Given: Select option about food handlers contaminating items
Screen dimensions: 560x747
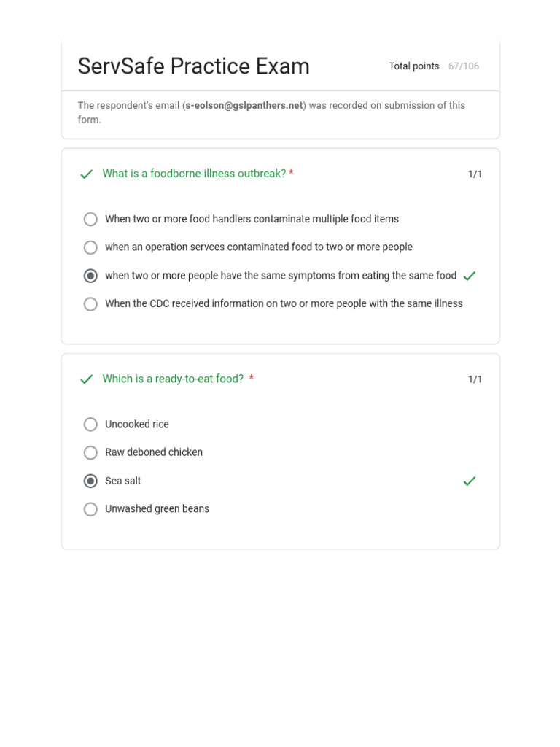Looking at the screenshot, I should point(90,219).
